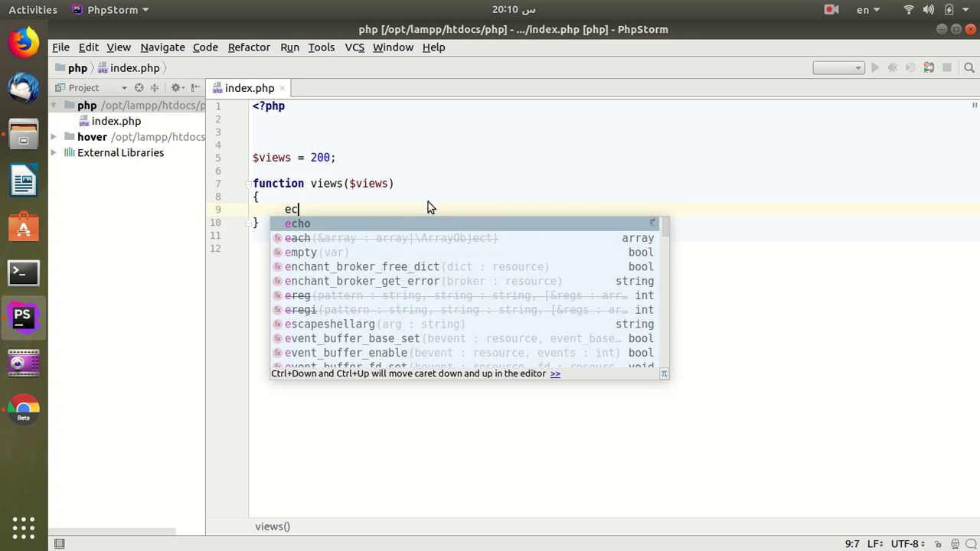Open the en input source menu

point(867,10)
